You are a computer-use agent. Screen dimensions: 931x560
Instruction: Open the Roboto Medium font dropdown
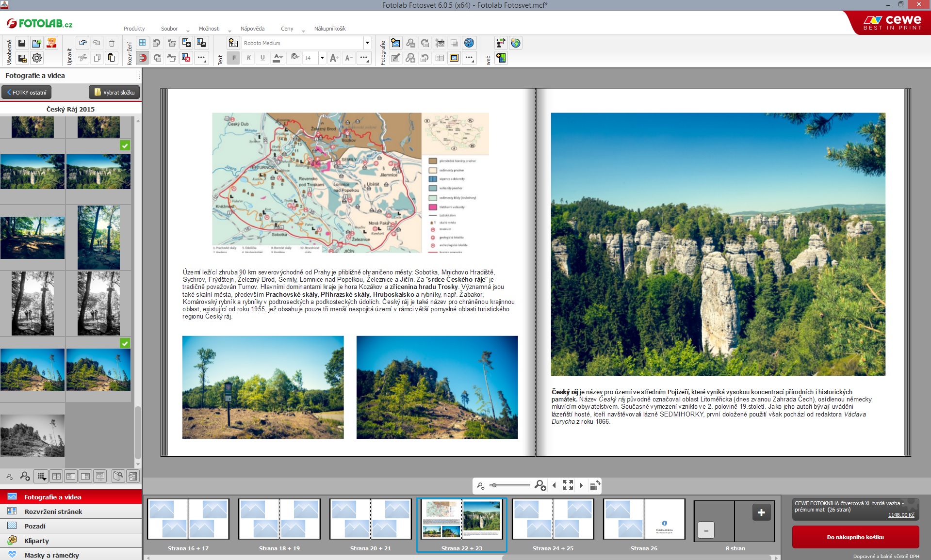[367, 43]
